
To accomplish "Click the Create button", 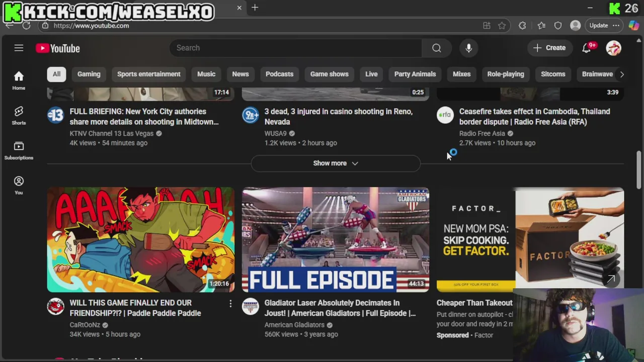I will 549,48.
